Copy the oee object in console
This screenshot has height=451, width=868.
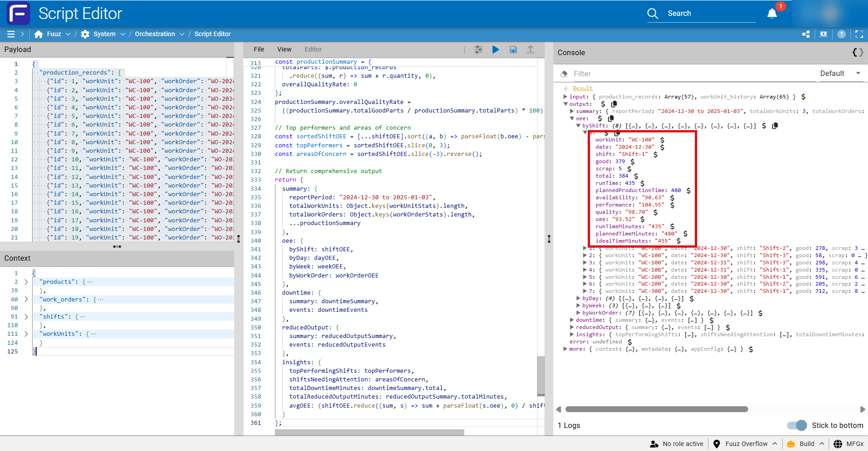611,118
